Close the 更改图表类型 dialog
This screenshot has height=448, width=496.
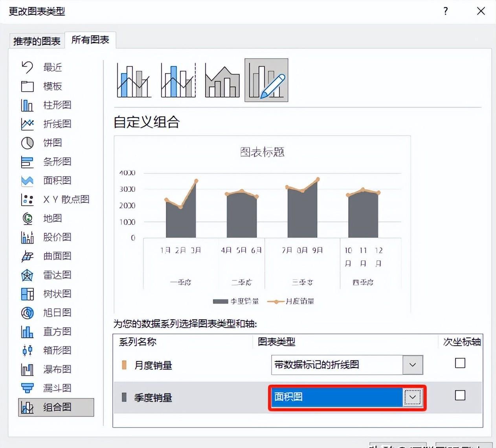point(481,11)
